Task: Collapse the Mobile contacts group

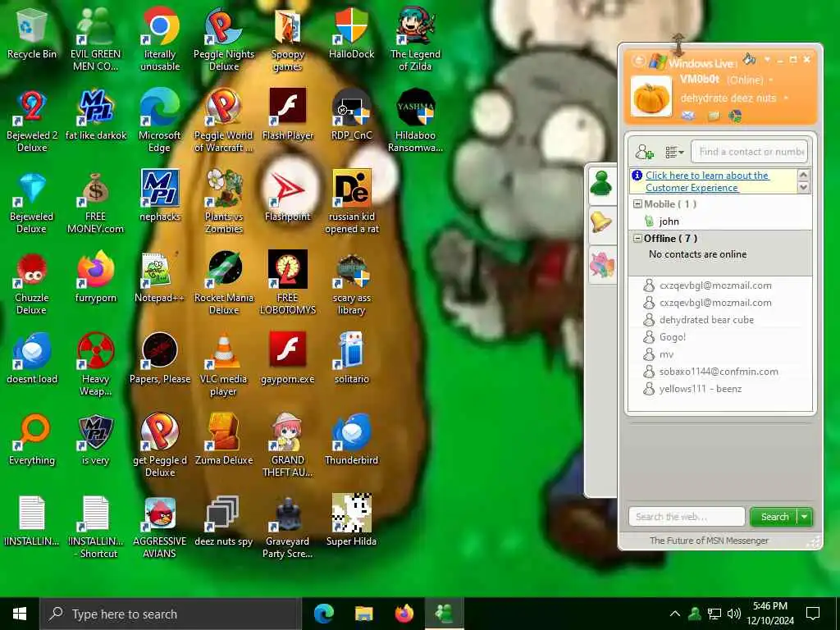Action: pos(637,204)
